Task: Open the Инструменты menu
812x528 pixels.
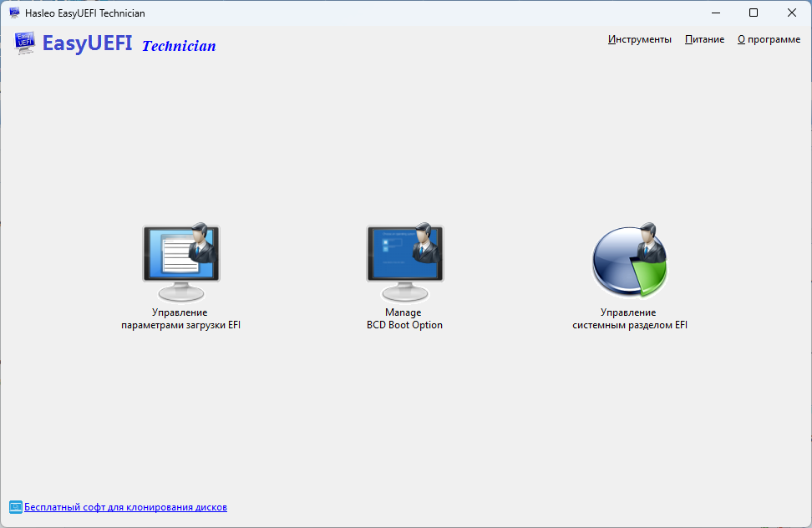Action: pos(639,39)
